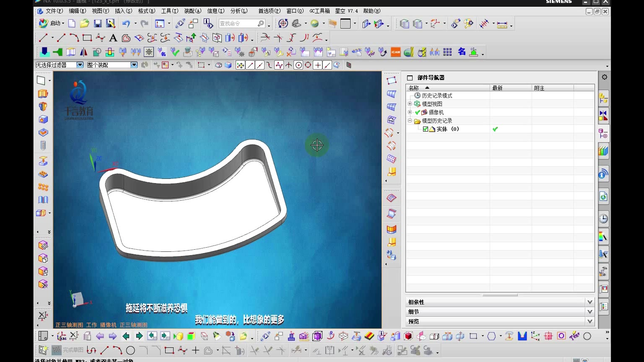This screenshot has width=644, height=362.
Task: Select the Rectangle curve tool in top toolbar
Action: (x=87, y=38)
